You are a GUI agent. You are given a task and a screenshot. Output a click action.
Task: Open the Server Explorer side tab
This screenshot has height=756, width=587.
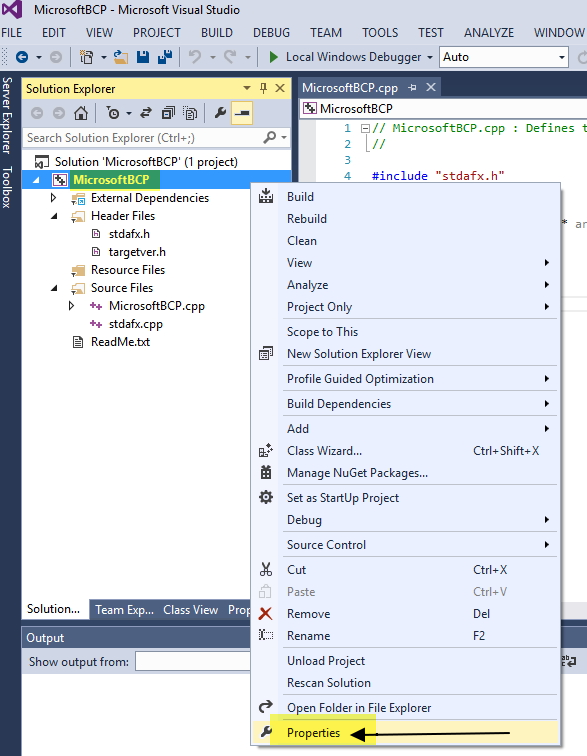[x=7, y=115]
